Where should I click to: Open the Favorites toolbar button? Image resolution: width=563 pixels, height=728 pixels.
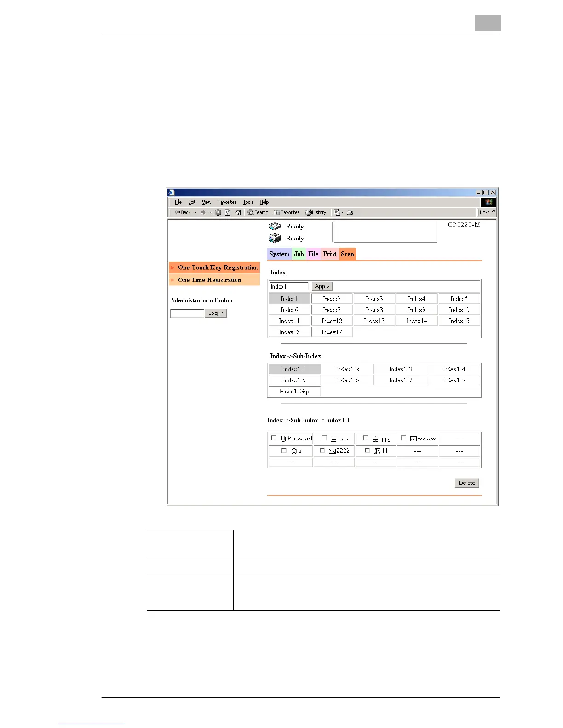point(287,212)
